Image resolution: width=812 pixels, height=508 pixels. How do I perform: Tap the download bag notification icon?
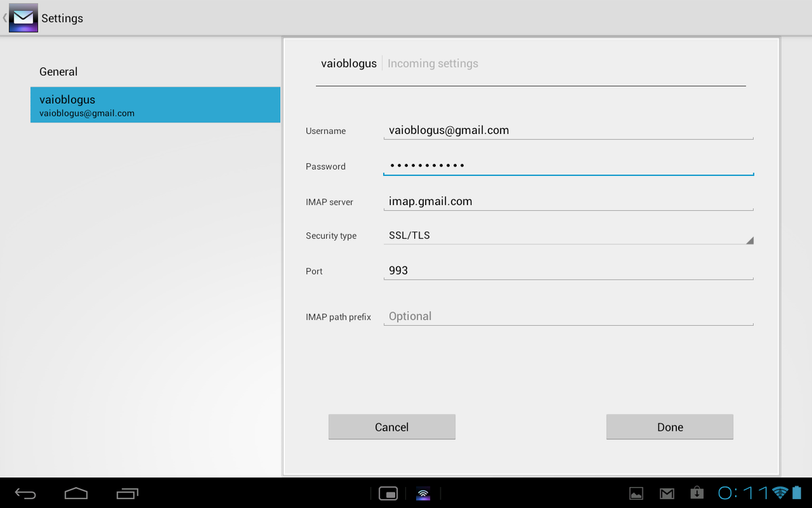(x=697, y=493)
